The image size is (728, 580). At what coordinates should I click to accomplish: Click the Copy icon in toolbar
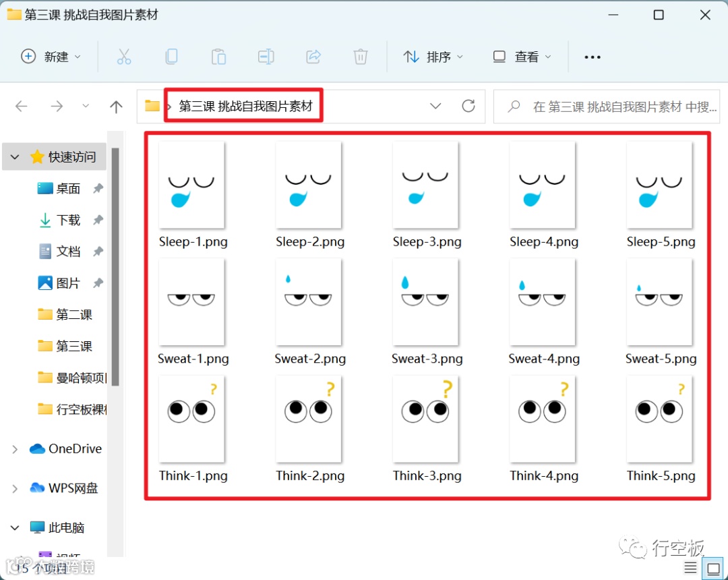coord(171,57)
